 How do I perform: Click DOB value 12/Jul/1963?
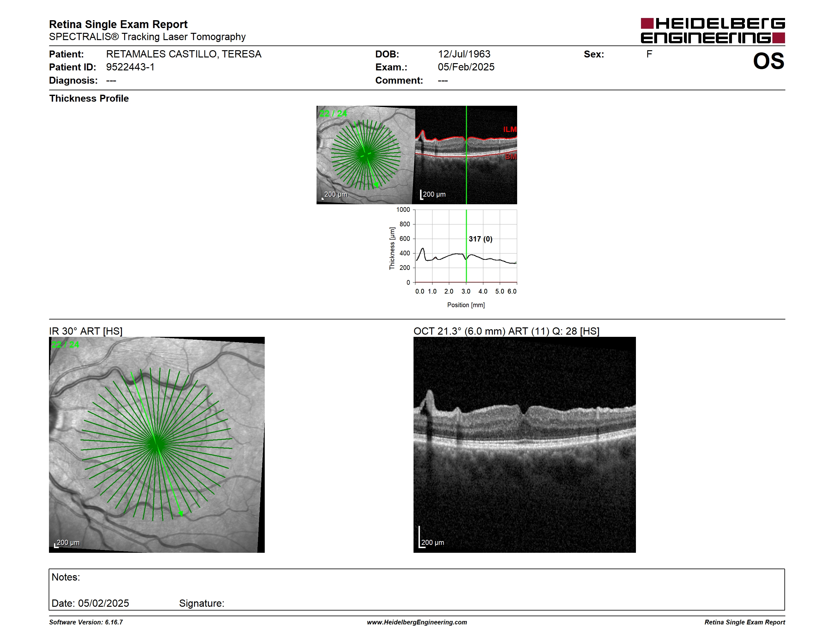coord(464,54)
